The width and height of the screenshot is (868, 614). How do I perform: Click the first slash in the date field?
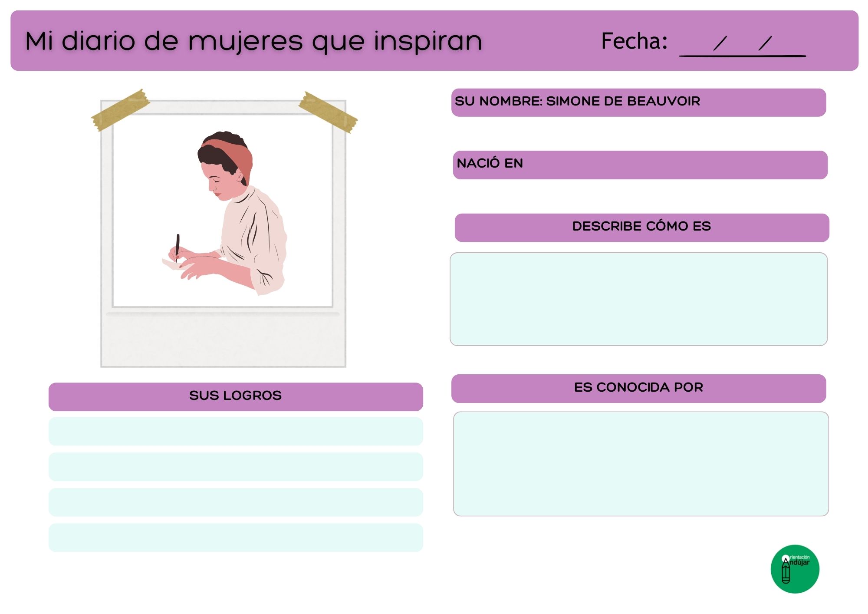720,43
